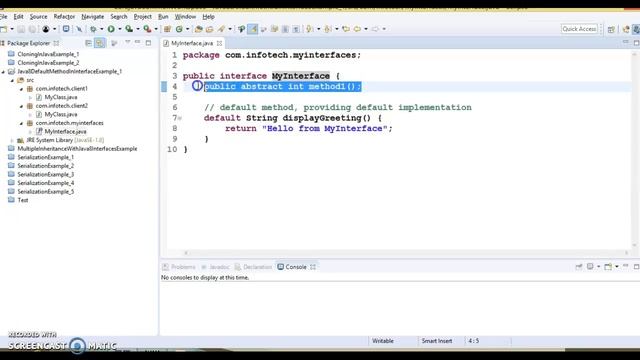Viewport: 640px width, 360px height.
Task: Select the CloningInJavaExample_2 project
Action: pos(48,63)
